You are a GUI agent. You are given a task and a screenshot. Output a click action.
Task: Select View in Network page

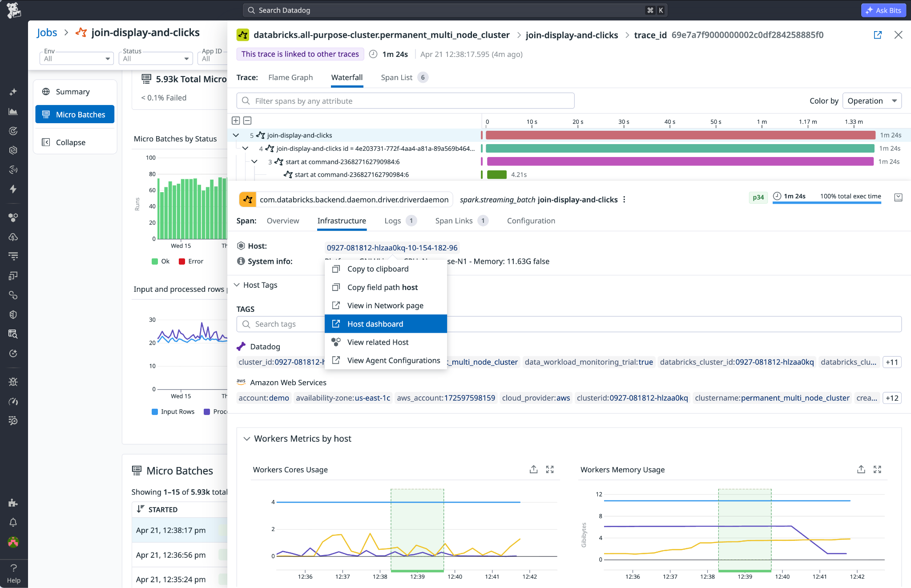click(386, 306)
